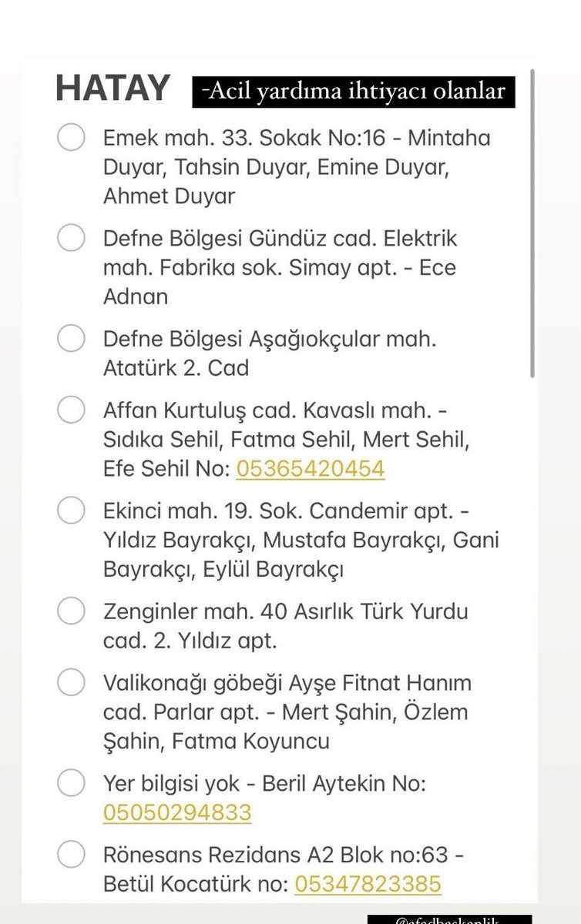Image resolution: width=581 pixels, height=924 pixels.
Task: Click the Ahmet Duyar text line
Action: tap(169, 196)
